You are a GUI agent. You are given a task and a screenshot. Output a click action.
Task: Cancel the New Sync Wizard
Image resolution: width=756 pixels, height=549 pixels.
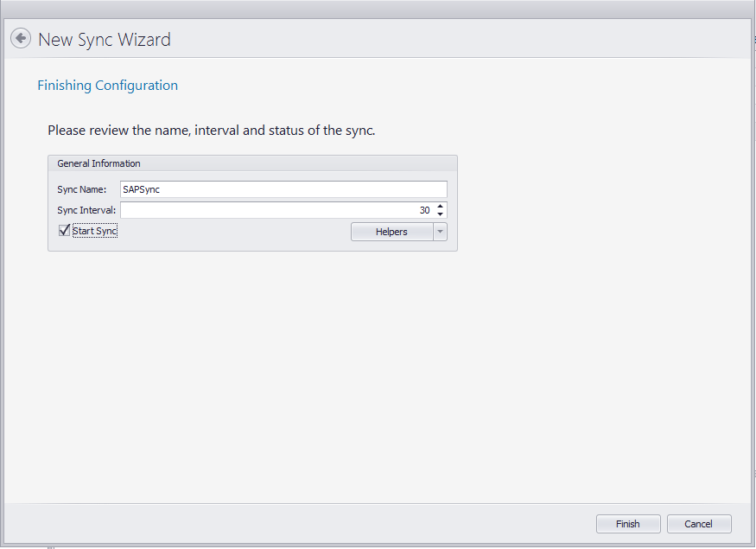[698, 524]
